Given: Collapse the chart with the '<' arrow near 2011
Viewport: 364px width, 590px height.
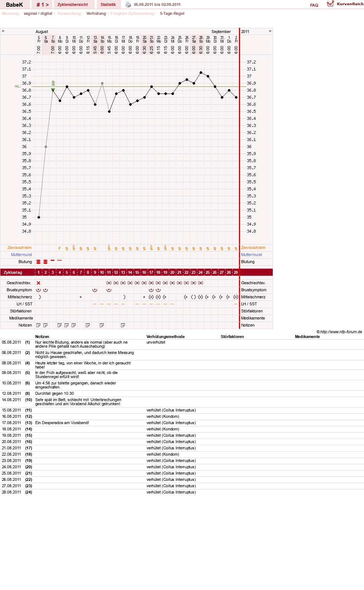Looking at the screenshot, I should [x=270, y=31].
